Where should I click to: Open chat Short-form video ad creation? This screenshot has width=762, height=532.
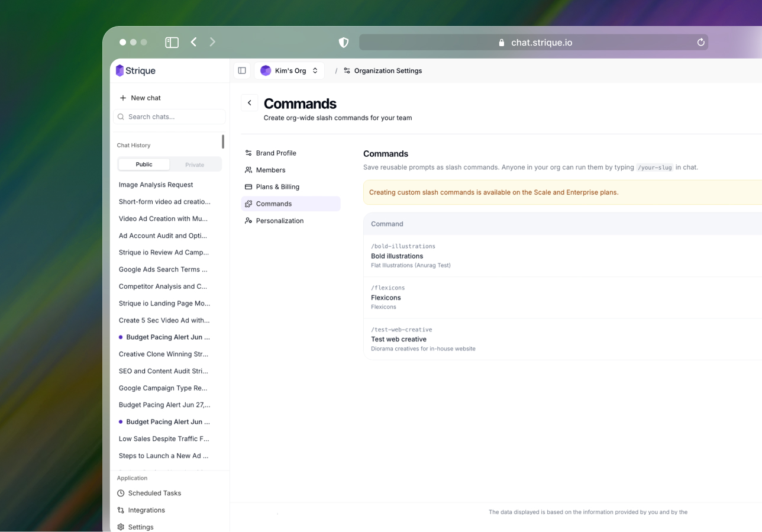(164, 201)
